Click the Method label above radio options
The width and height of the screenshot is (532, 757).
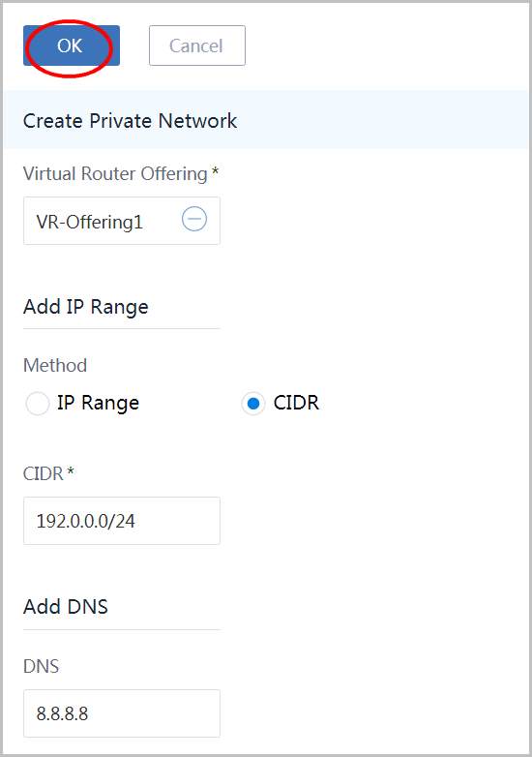[x=55, y=366]
